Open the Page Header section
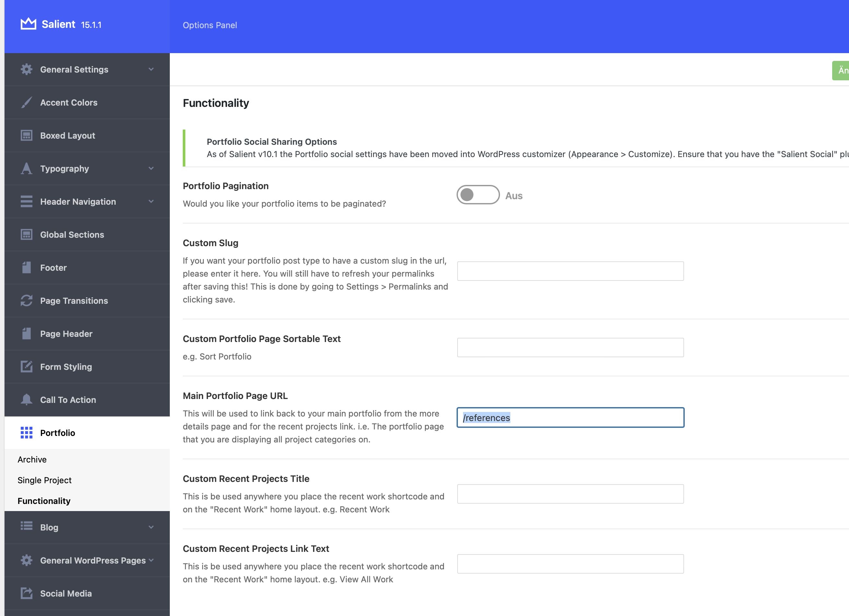The image size is (849, 616). point(87,334)
